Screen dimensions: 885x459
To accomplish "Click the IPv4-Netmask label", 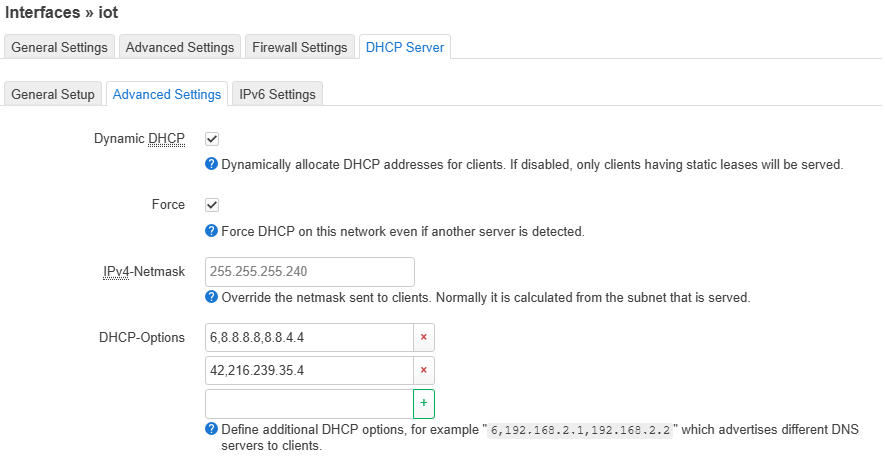I will [x=144, y=272].
